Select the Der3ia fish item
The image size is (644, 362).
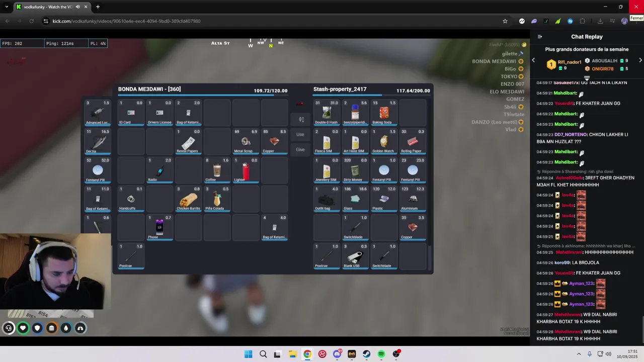[98, 141]
